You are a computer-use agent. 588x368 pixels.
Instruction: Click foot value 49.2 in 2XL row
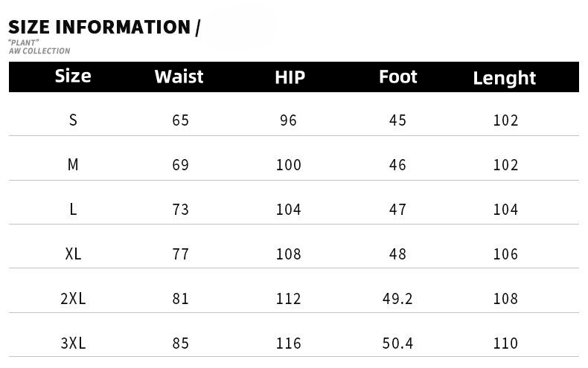click(397, 299)
